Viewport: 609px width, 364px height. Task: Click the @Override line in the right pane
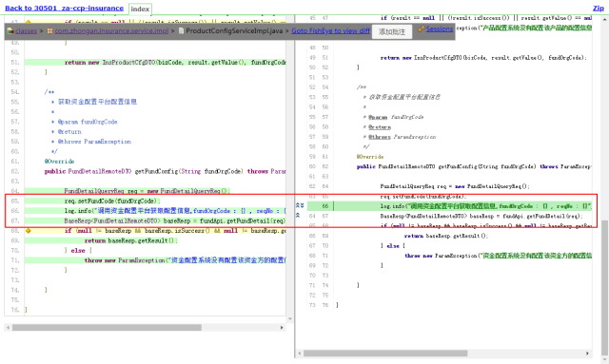(370, 157)
